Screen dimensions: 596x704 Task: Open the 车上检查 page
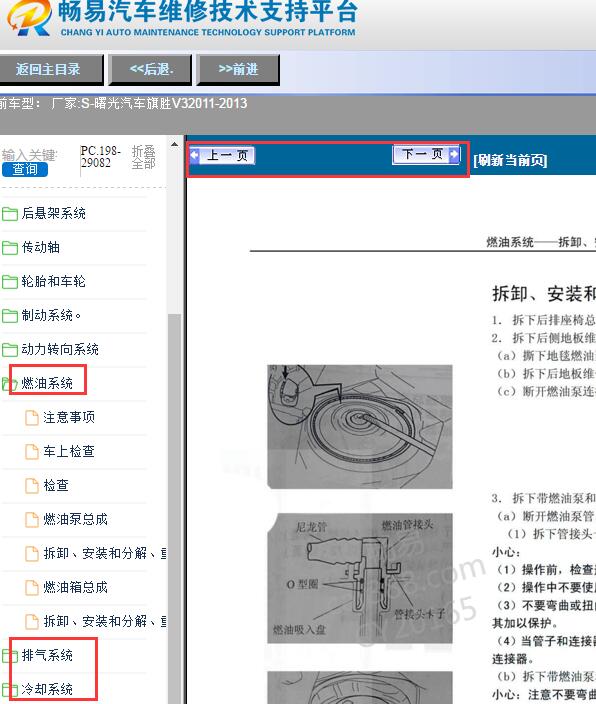coord(69,451)
